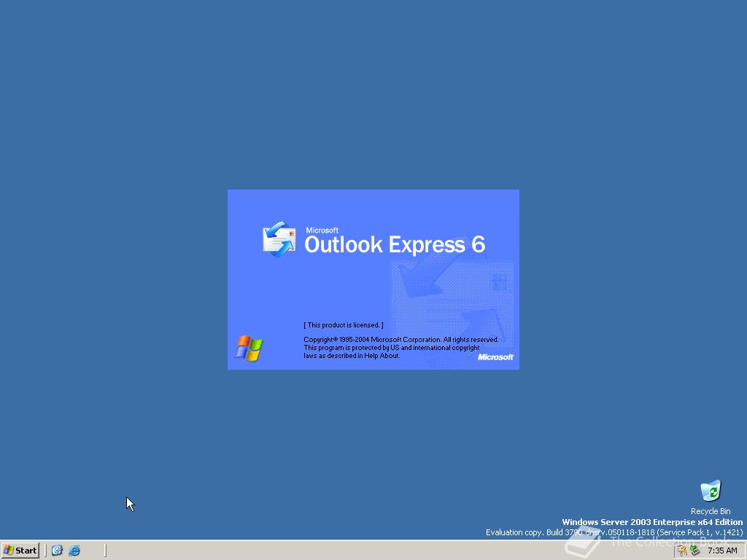Click the Show Desktop quick launch icon

coord(57,551)
